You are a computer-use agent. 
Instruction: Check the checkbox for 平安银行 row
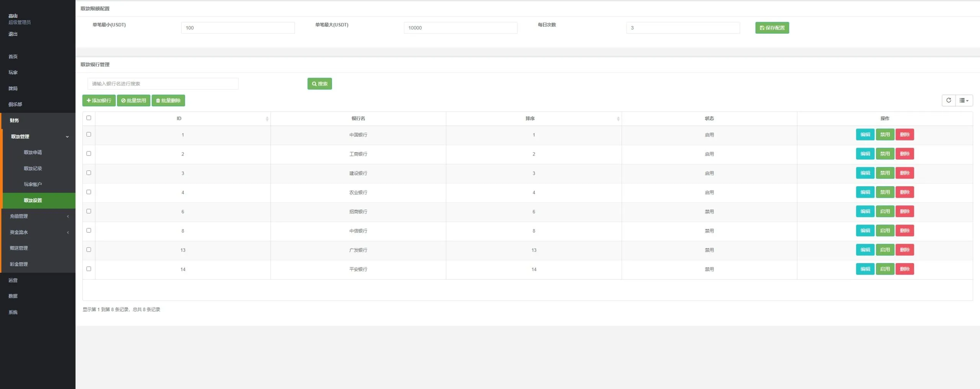[x=89, y=269]
